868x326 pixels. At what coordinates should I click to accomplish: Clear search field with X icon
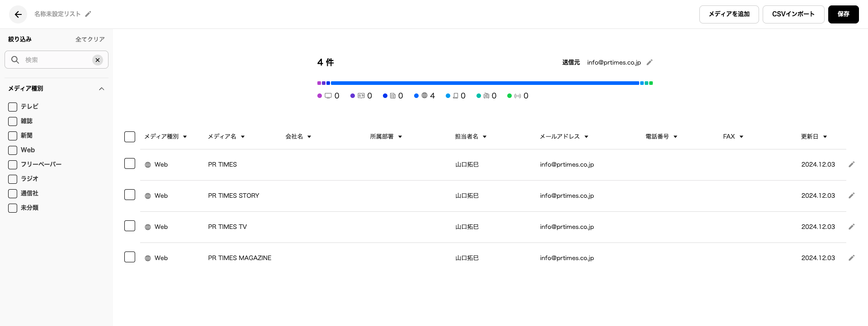coord(97,60)
